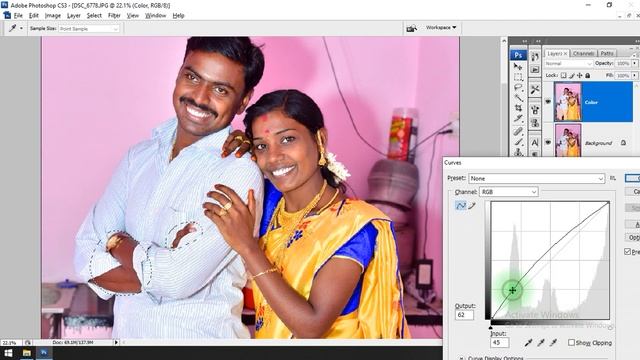Screen dimensions: 640x360
Task: Click the Eyedropper tool preset icon
Action: pyautogui.click(x=12, y=28)
